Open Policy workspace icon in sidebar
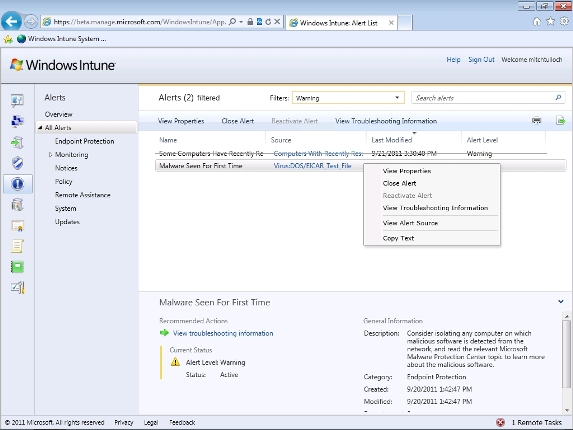The image size is (573, 430). tap(17, 246)
